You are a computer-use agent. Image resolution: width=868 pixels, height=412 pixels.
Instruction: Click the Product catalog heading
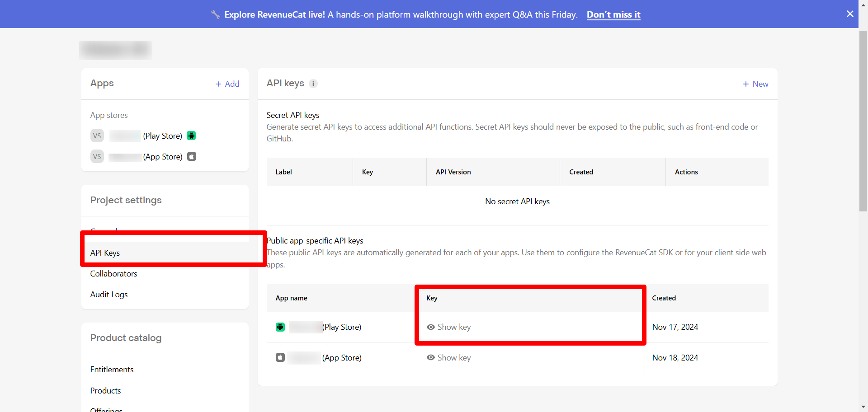pyautogui.click(x=126, y=338)
